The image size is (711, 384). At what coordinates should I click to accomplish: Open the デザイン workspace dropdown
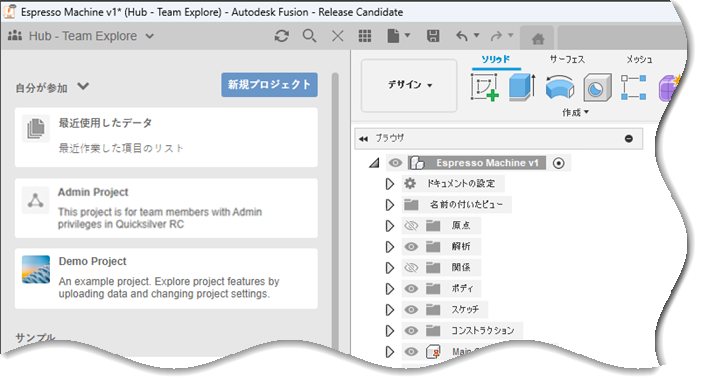(x=409, y=85)
